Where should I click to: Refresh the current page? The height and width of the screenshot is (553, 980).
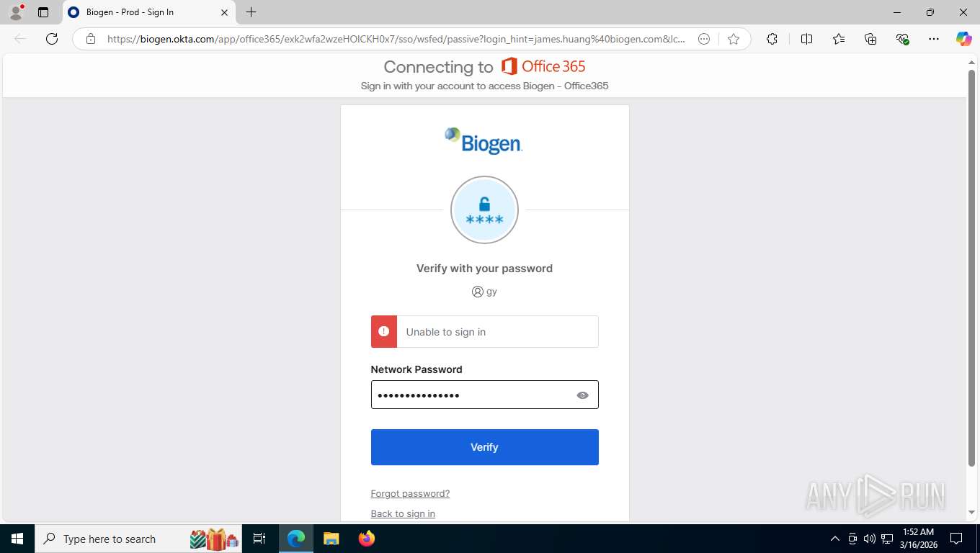(x=52, y=39)
